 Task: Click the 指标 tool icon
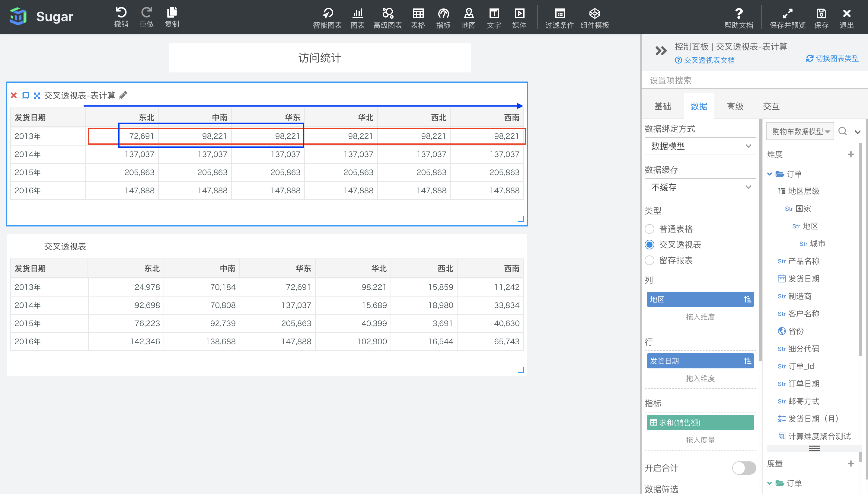444,16
